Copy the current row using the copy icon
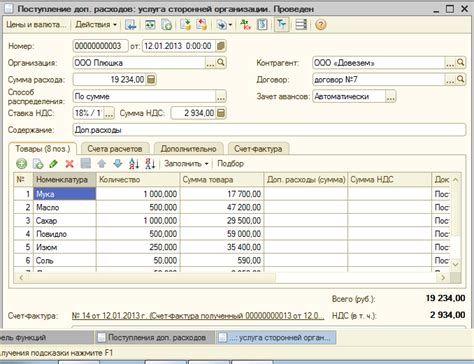The height and width of the screenshot is (364, 474). click(38, 164)
